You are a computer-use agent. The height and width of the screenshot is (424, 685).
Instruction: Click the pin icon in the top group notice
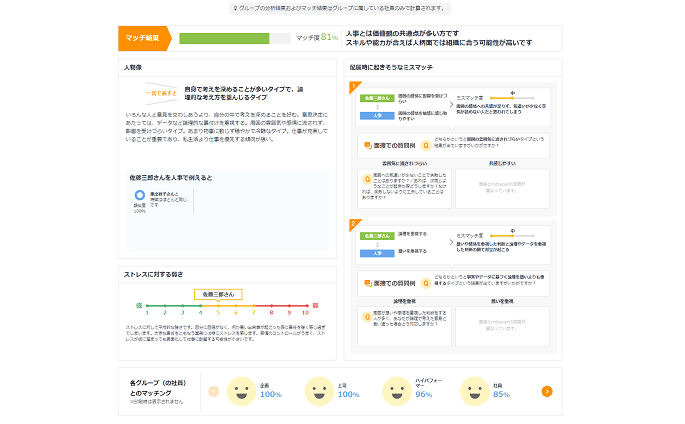coord(235,8)
